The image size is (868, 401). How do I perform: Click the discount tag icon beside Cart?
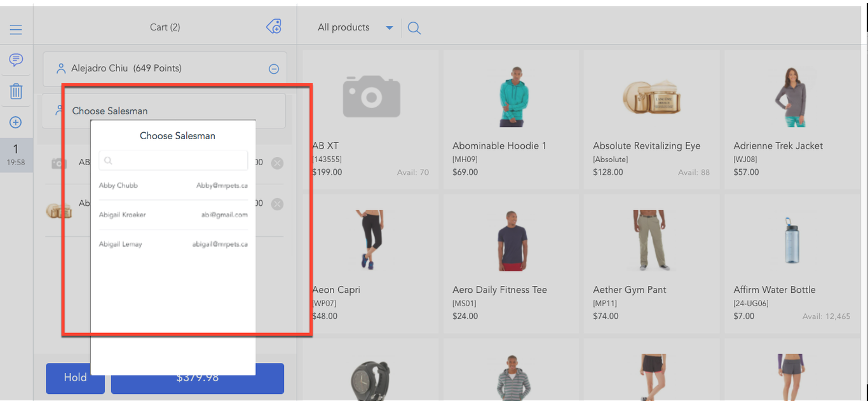tap(274, 27)
